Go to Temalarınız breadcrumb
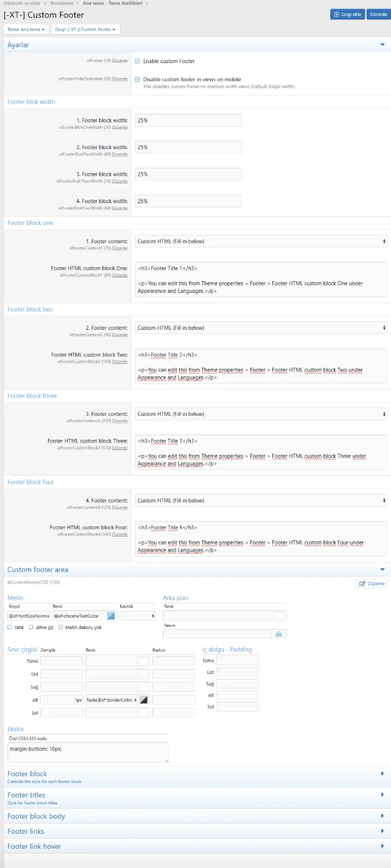Image resolution: width=391 pixels, height=868 pixels. point(61,3)
